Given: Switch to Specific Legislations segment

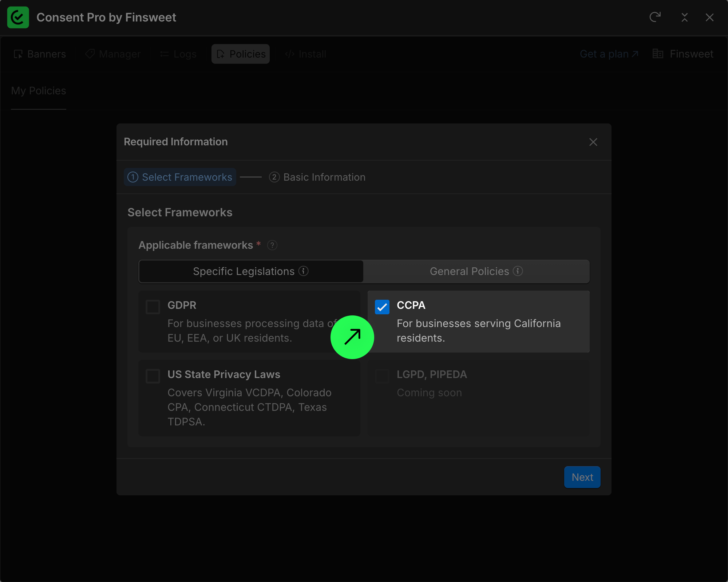Looking at the screenshot, I should (251, 271).
